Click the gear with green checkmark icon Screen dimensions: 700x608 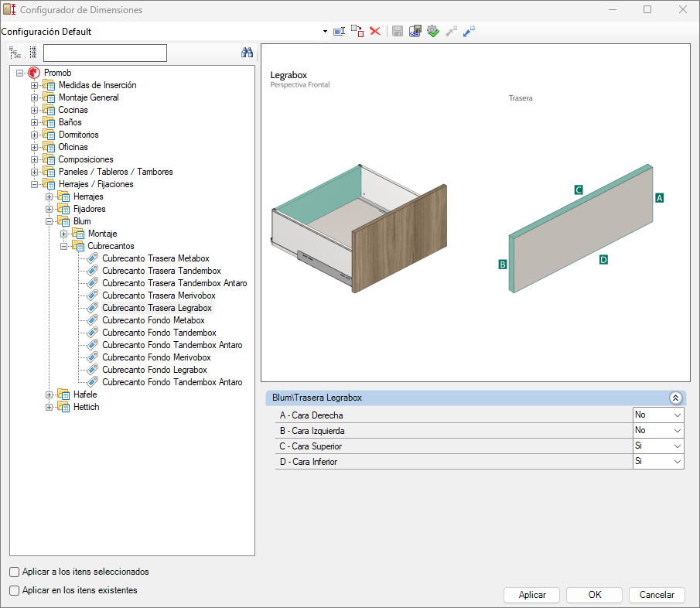(433, 31)
